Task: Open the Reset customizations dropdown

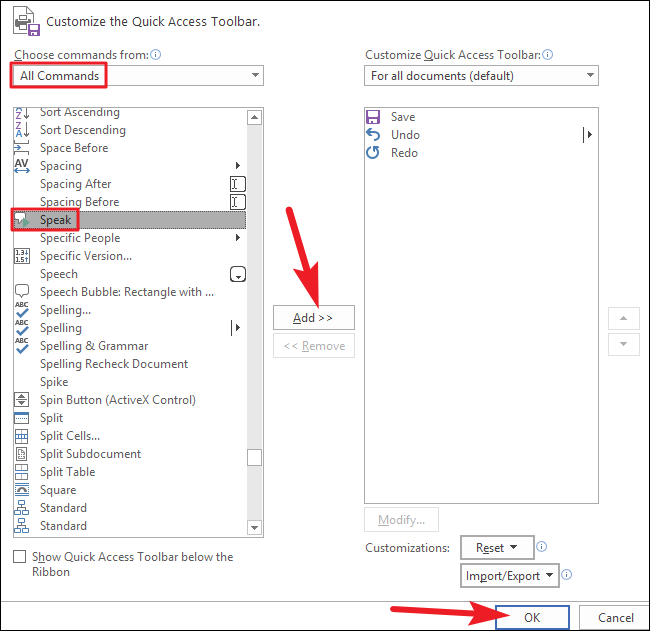Action: click(x=497, y=548)
